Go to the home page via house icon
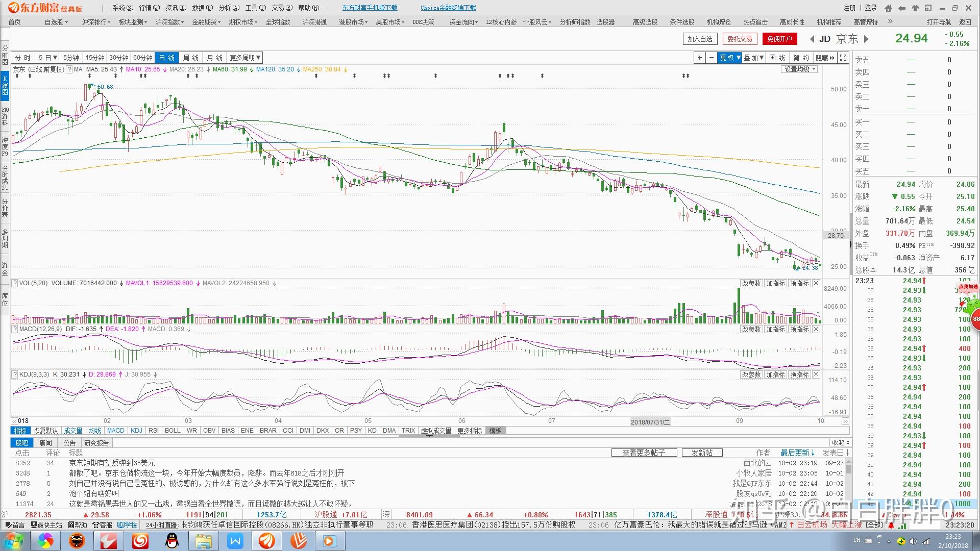 point(889,8)
